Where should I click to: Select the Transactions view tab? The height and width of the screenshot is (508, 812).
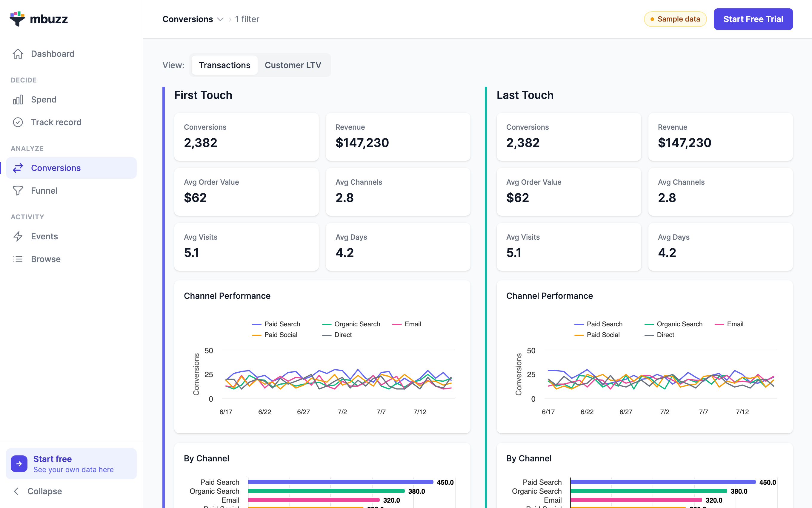pyautogui.click(x=224, y=65)
